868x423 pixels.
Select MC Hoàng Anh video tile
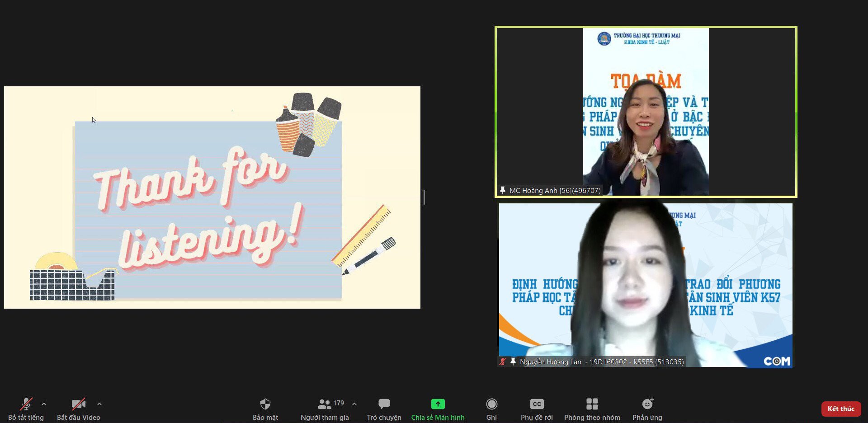[x=646, y=112]
